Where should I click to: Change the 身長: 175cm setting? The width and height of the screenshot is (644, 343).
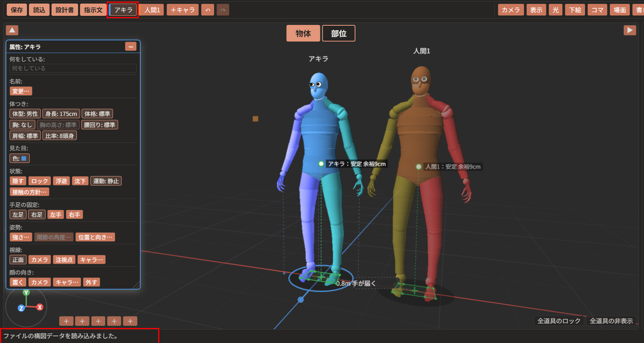point(61,114)
